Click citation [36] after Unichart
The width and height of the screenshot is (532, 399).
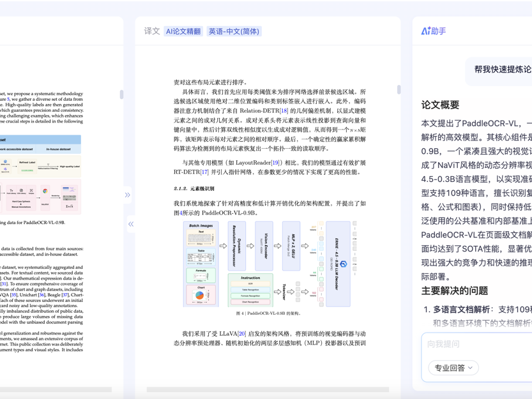click(42, 294)
